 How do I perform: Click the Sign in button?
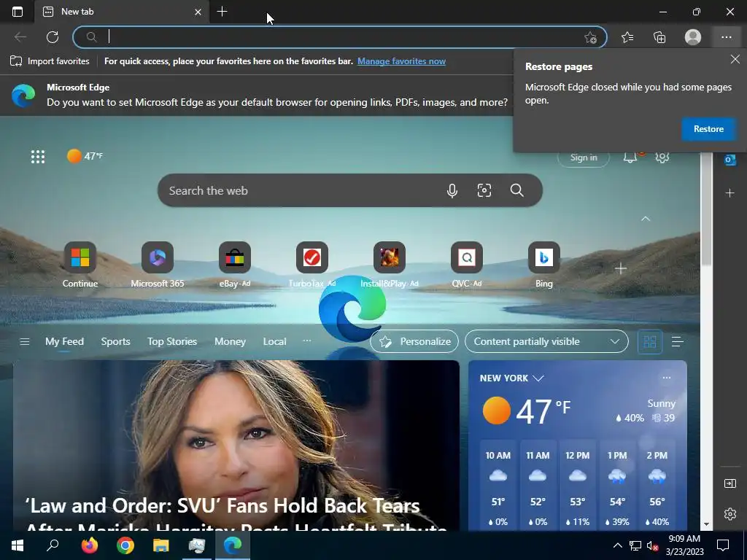584,157
